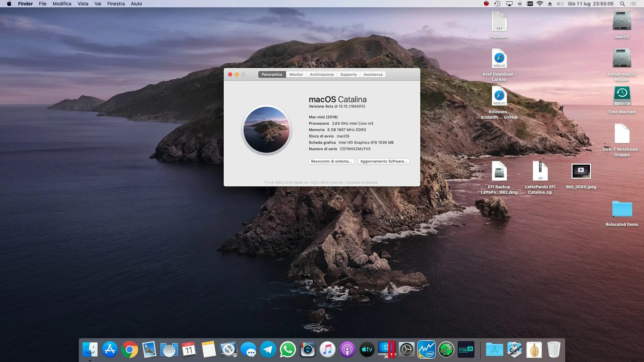Viewport: 644px width, 362px height.
Task: Select the Relocated Items folder on desktop
Action: 622,210
